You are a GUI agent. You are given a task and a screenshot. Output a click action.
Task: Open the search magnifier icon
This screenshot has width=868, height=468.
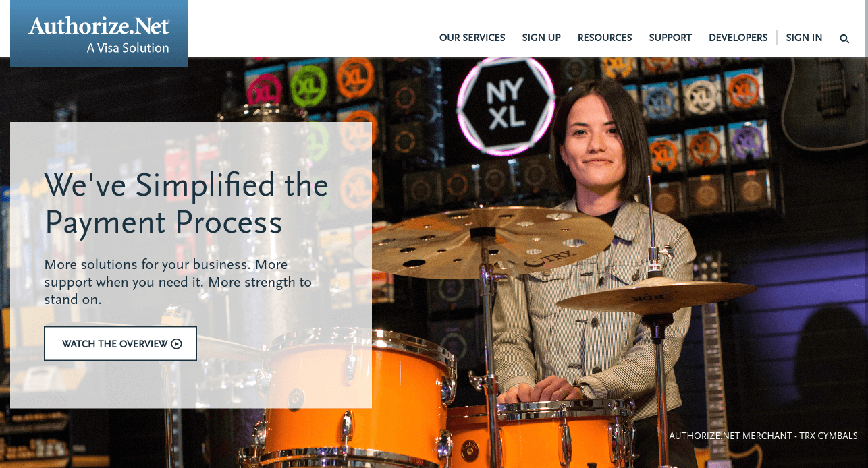[x=844, y=38]
